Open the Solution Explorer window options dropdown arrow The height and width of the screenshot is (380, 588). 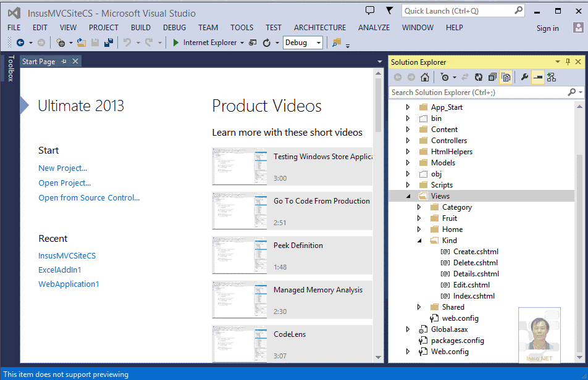point(558,62)
